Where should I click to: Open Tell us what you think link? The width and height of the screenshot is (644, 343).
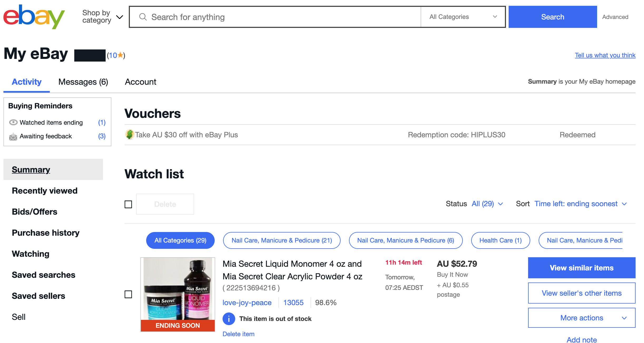(x=605, y=55)
